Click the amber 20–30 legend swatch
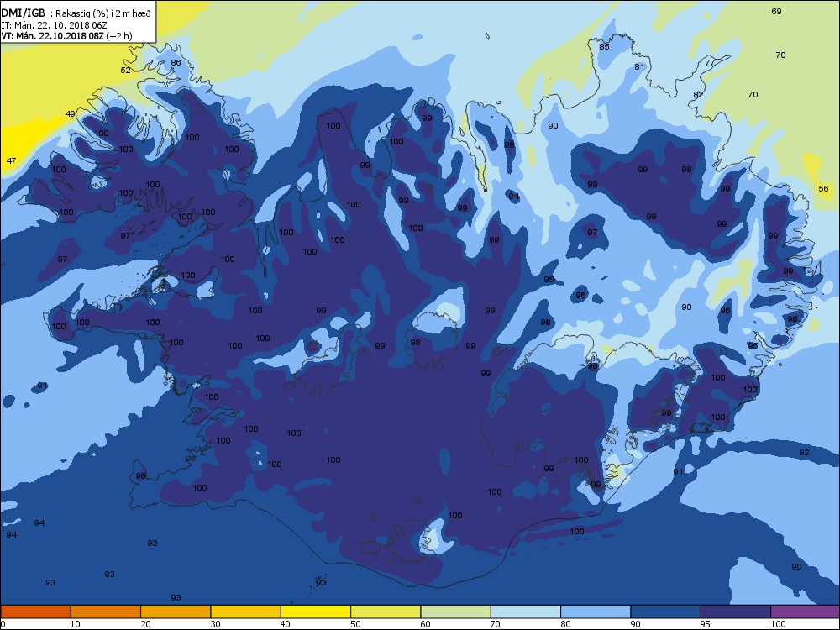 [176, 612]
